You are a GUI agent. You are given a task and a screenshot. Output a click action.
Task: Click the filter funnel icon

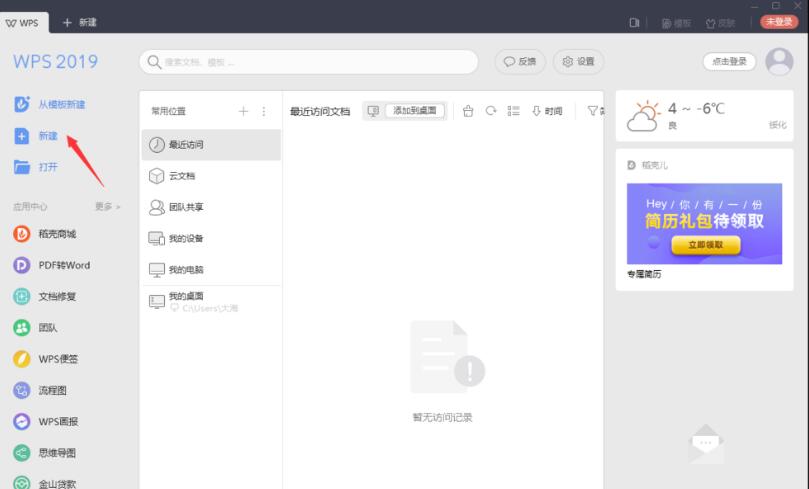(x=593, y=111)
